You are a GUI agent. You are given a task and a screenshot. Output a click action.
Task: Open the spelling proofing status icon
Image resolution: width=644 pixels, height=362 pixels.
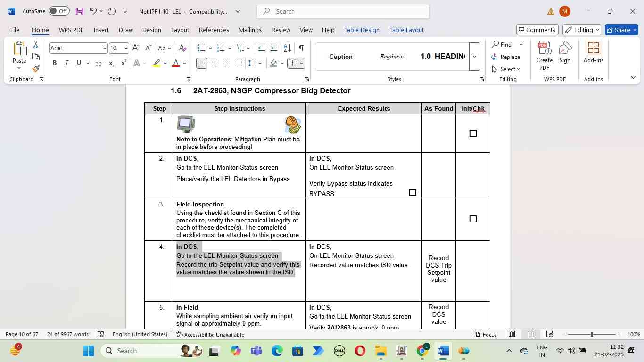pos(101,334)
